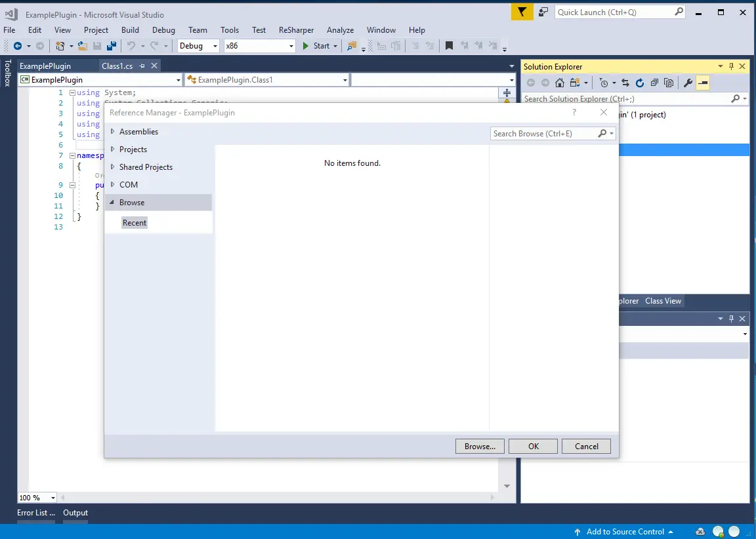This screenshot has height=539, width=756.
Task: Collapse the class block on line 9
Action: (x=72, y=185)
